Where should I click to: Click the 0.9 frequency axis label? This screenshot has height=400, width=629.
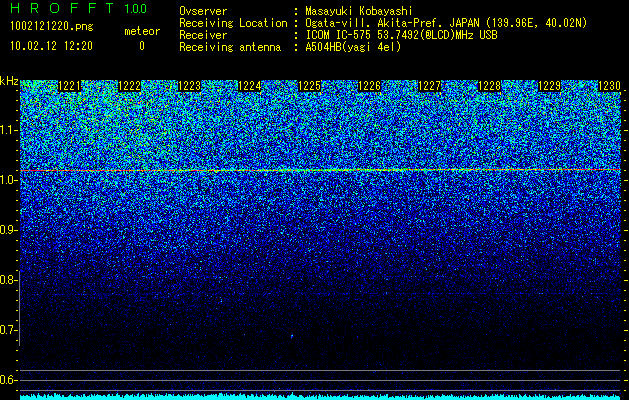pyautogui.click(x=8, y=230)
